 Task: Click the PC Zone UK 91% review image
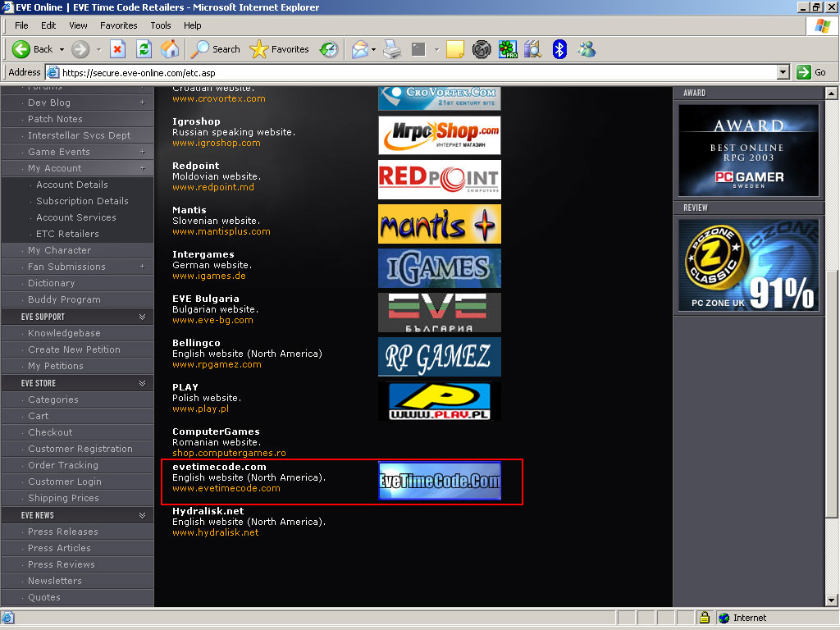(x=748, y=265)
